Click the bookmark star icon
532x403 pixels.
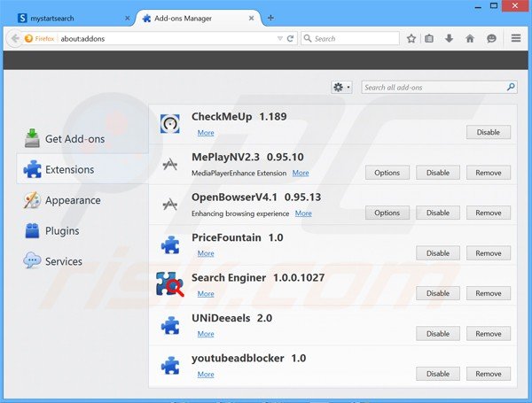(x=411, y=38)
